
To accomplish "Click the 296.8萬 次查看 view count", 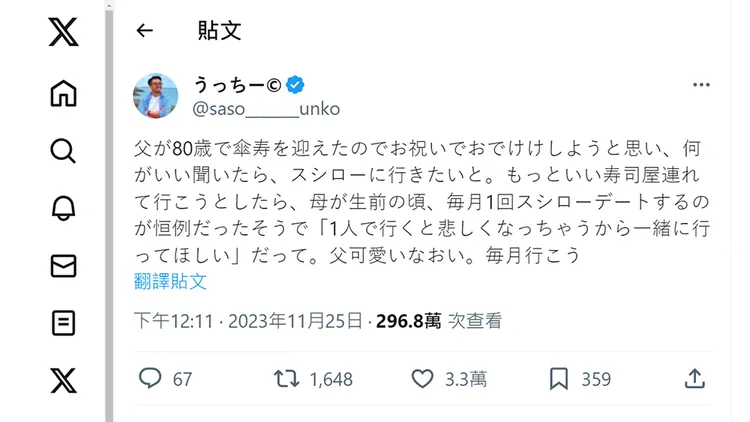I will point(438,322).
